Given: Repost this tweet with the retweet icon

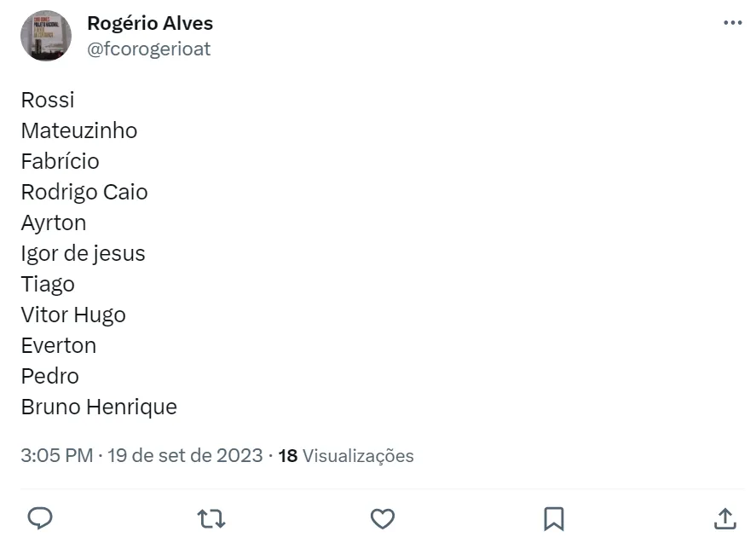Looking at the screenshot, I should click(x=211, y=517).
